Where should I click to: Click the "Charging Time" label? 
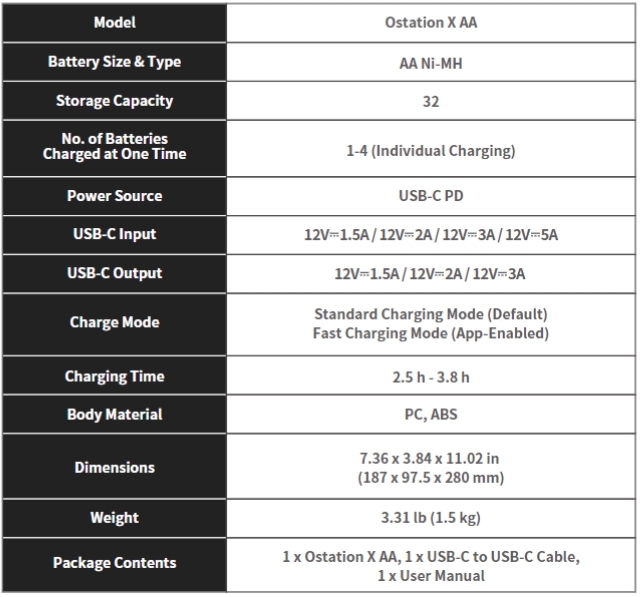[x=114, y=377]
